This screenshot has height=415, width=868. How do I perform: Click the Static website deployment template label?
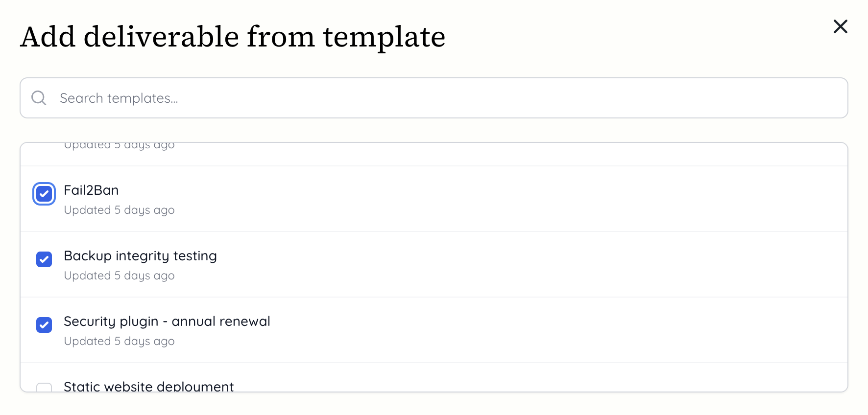tap(149, 387)
